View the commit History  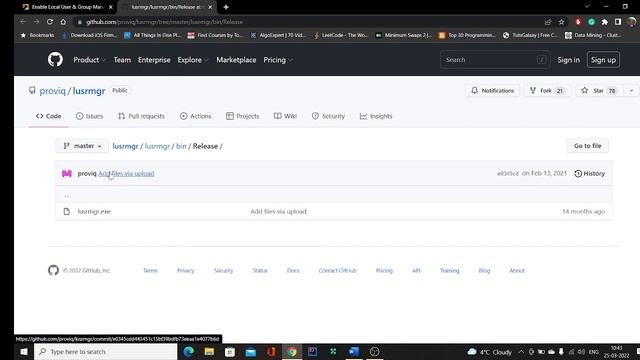(589, 173)
